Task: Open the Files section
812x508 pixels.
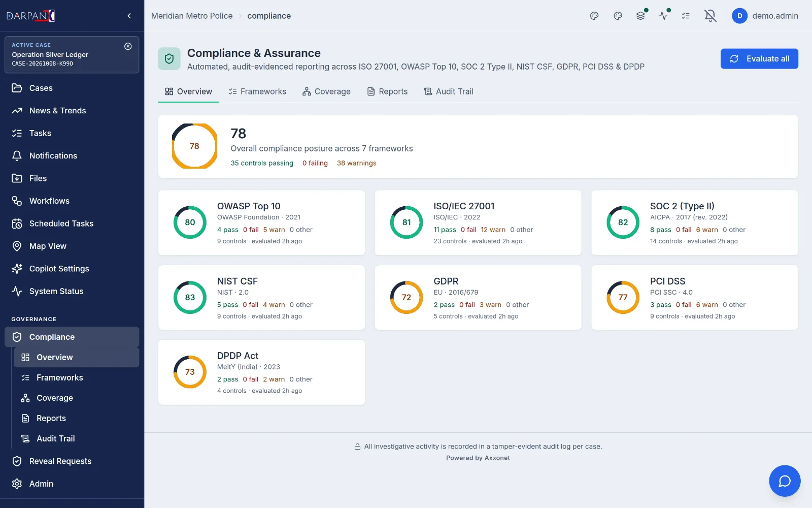Action: pos(72,178)
